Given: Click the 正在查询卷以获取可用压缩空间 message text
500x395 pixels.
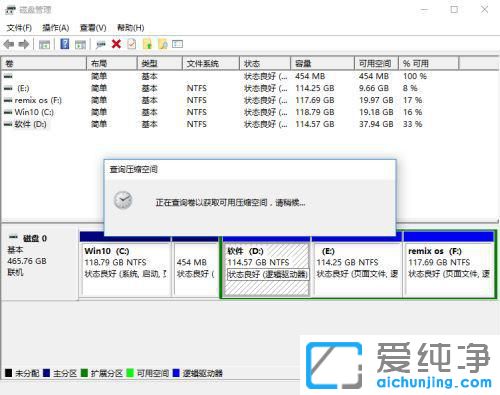Looking at the screenshot, I should click(230, 202).
